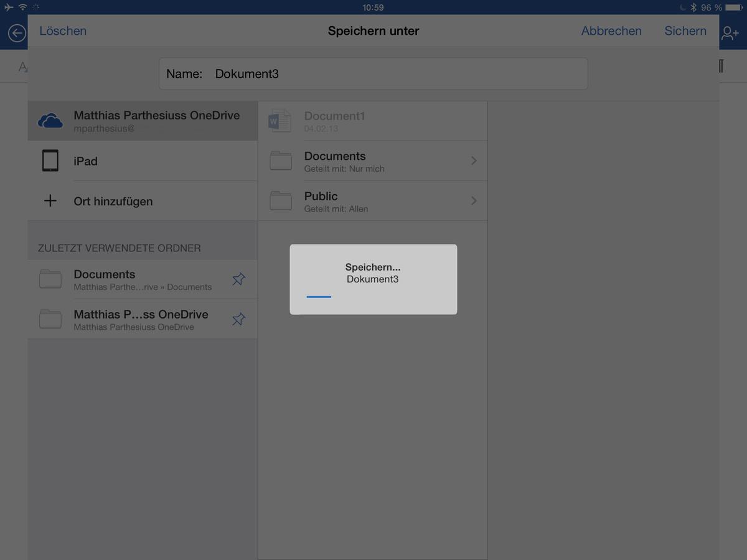This screenshot has height=560, width=747.
Task: Tap the plus icon for Ort hinzufügen
Action: coord(50,200)
